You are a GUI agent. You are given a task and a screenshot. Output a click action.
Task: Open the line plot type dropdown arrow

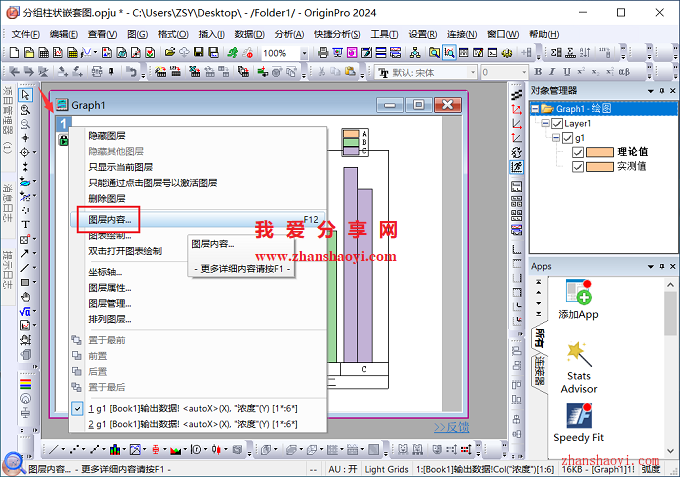pos(63,450)
